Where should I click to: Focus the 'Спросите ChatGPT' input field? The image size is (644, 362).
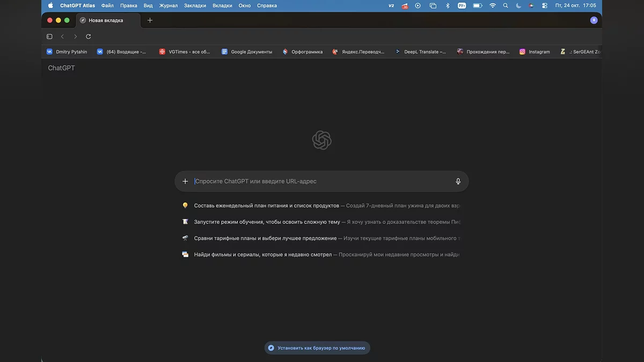[322, 181]
